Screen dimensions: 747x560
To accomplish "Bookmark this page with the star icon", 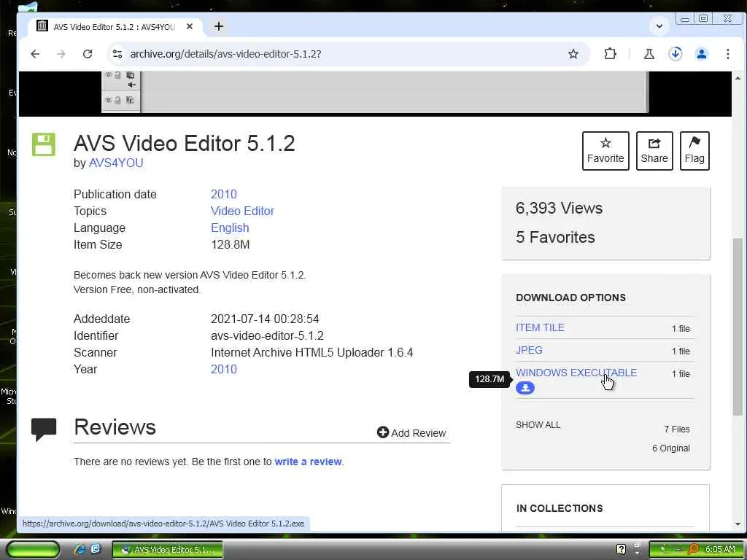I will [573, 54].
